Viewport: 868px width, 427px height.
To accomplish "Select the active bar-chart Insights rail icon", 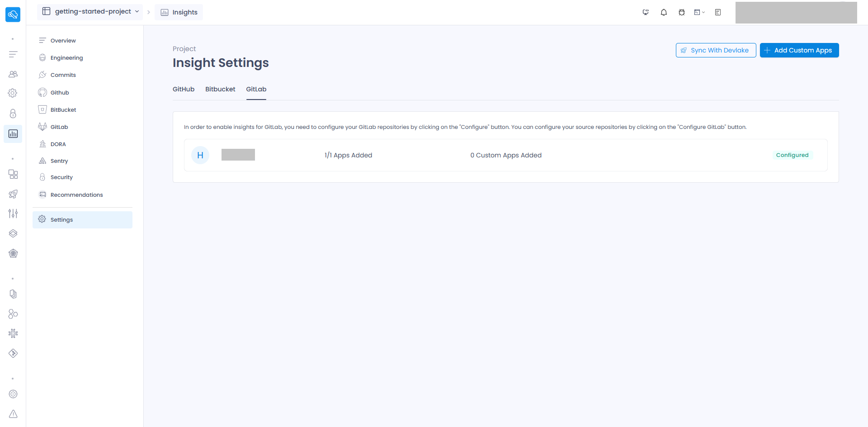I will point(13,134).
